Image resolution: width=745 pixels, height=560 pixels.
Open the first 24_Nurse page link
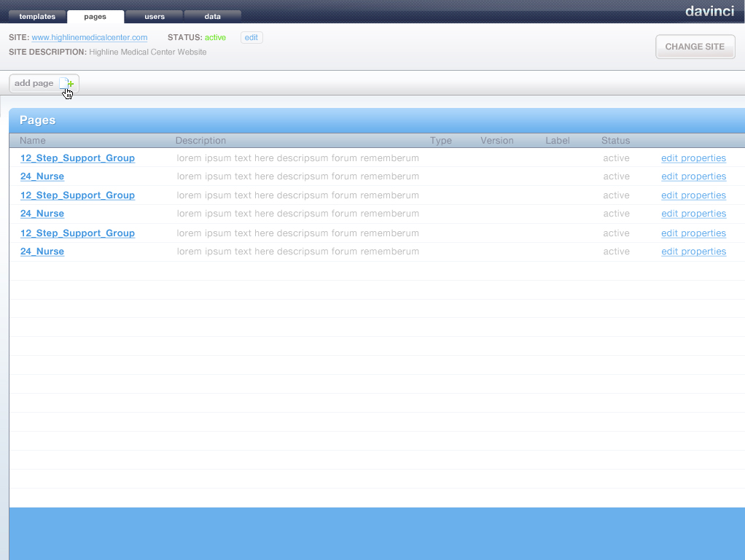(x=42, y=176)
